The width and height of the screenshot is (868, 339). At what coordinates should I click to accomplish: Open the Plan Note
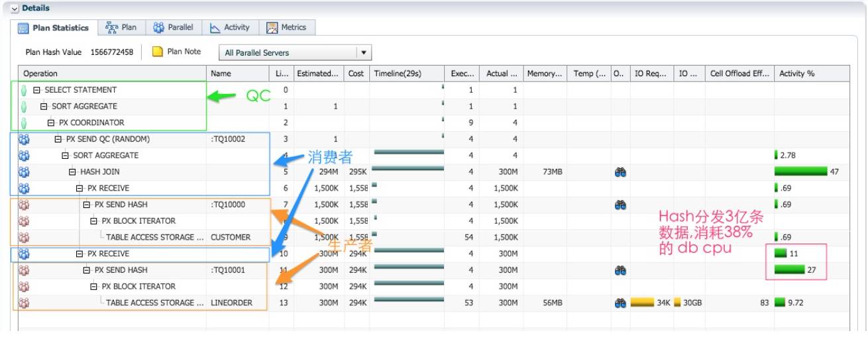pos(177,52)
